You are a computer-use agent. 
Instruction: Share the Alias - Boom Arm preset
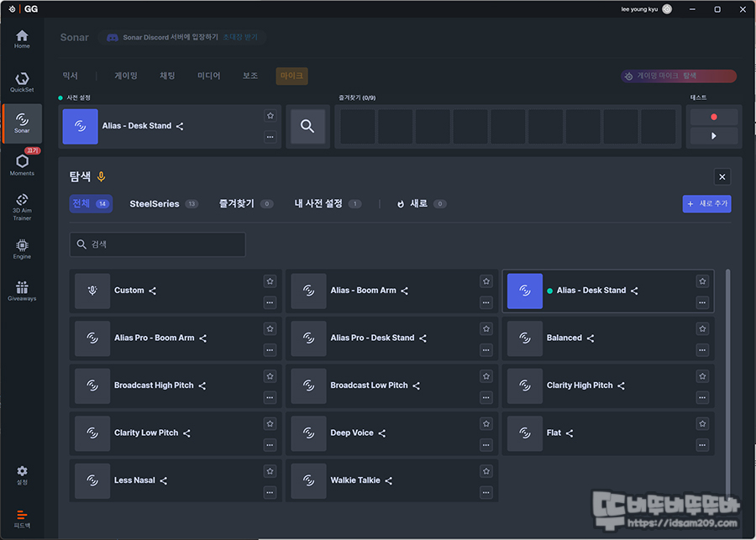pos(405,291)
